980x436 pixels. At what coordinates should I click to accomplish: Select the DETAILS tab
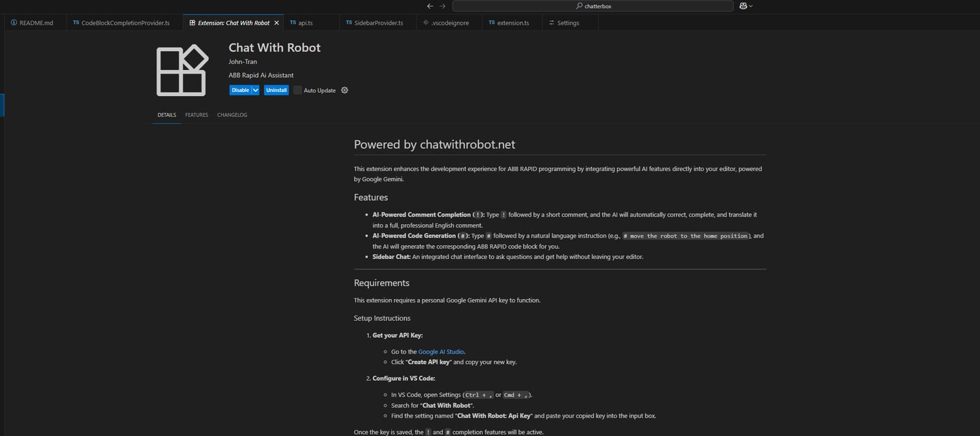coord(167,115)
